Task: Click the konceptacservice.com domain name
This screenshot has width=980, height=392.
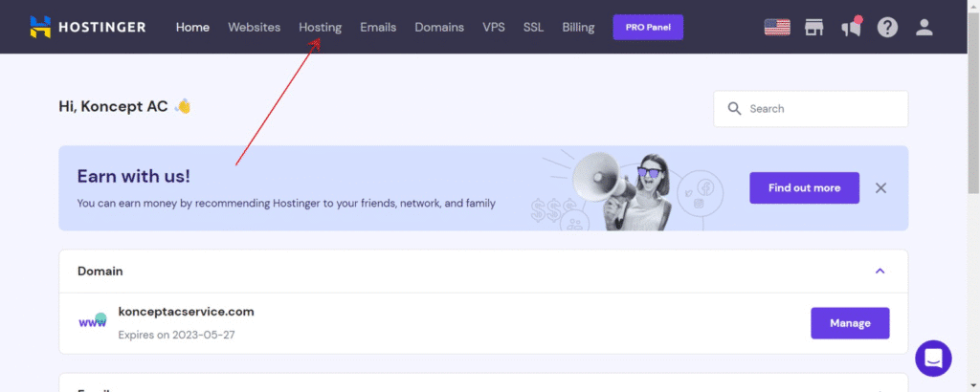Action: point(187,312)
